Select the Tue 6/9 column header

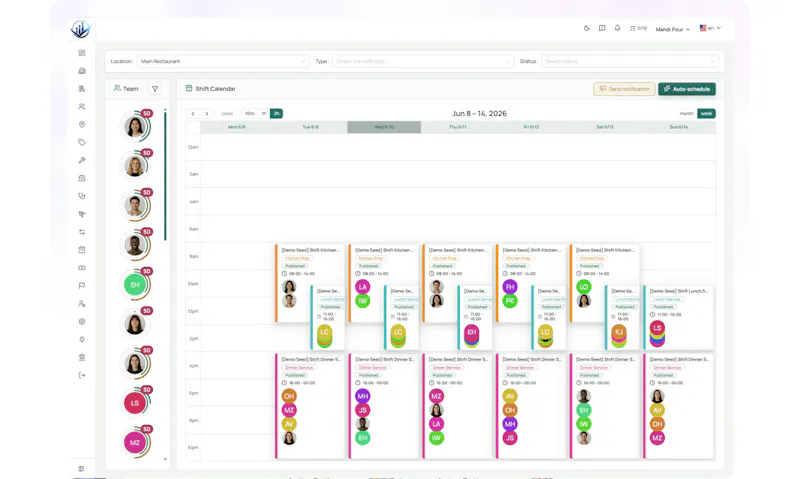coord(310,127)
